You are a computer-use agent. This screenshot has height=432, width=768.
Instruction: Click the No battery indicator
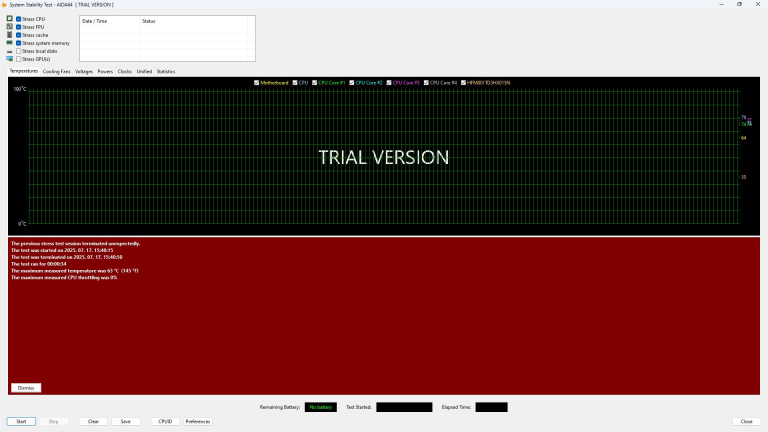point(321,407)
